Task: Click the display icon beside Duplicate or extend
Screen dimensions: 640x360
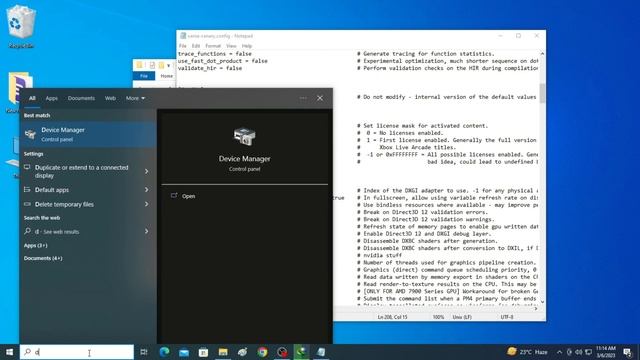Action: (x=27, y=167)
